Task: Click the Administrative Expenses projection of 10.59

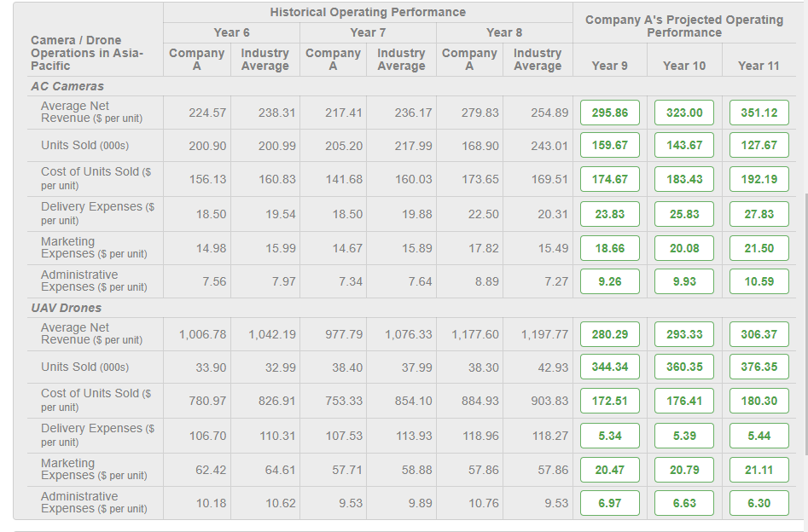Action: 758,281
